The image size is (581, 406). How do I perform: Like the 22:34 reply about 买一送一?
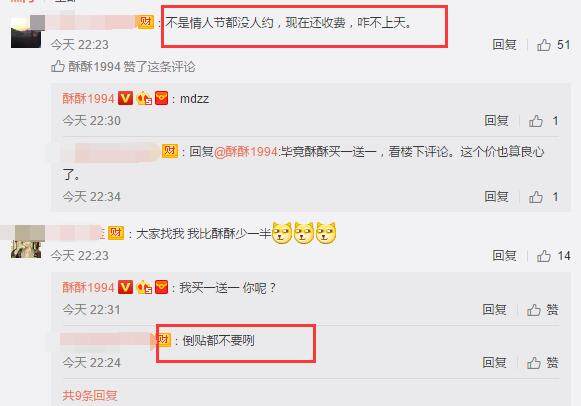click(535, 197)
